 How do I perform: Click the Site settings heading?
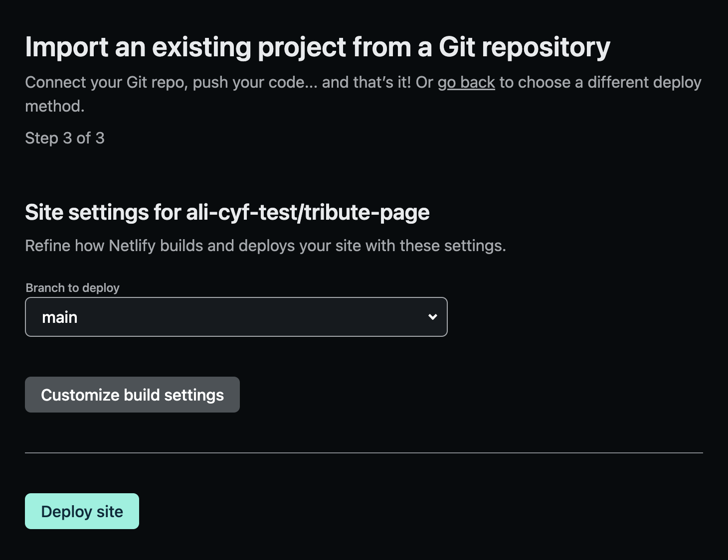[x=227, y=212]
